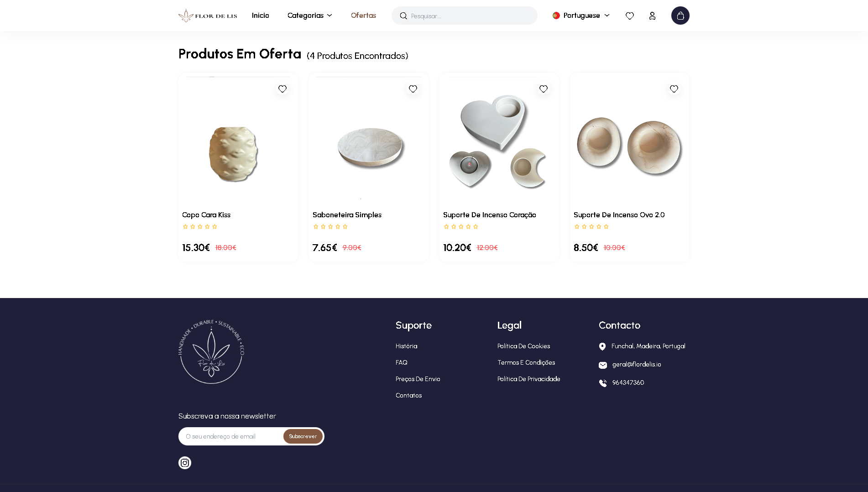Expand the Categorias dropdown
Viewport: 868px width, 492px height.
pyautogui.click(x=309, y=16)
